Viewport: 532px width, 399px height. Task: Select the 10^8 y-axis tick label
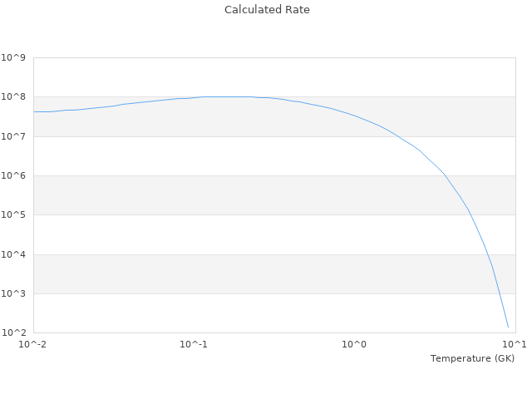point(14,97)
